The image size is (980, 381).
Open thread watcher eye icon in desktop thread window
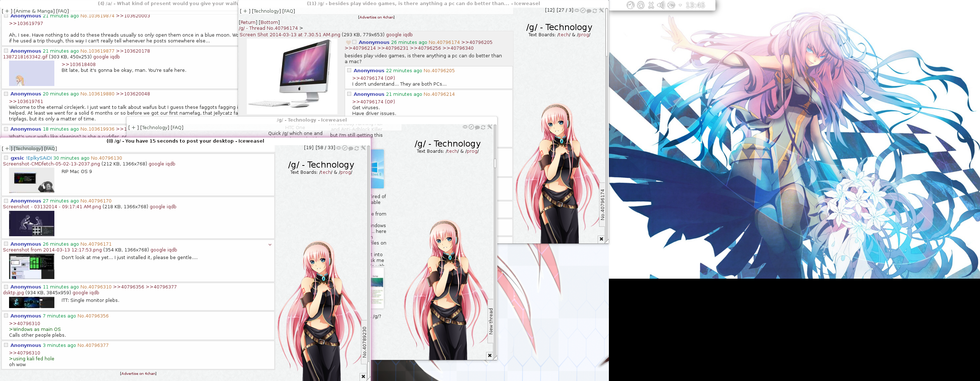(339, 148)
